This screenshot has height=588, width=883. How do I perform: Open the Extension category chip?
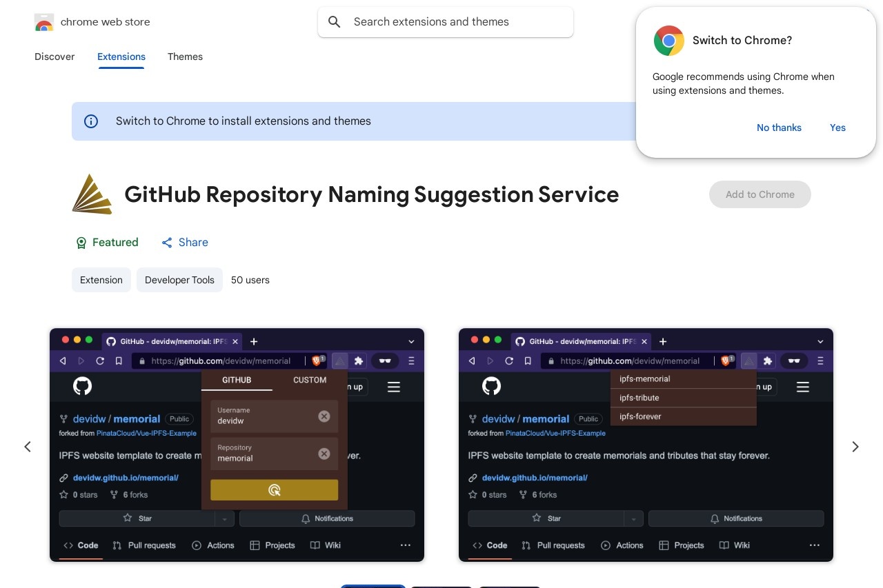pos(101,280)
